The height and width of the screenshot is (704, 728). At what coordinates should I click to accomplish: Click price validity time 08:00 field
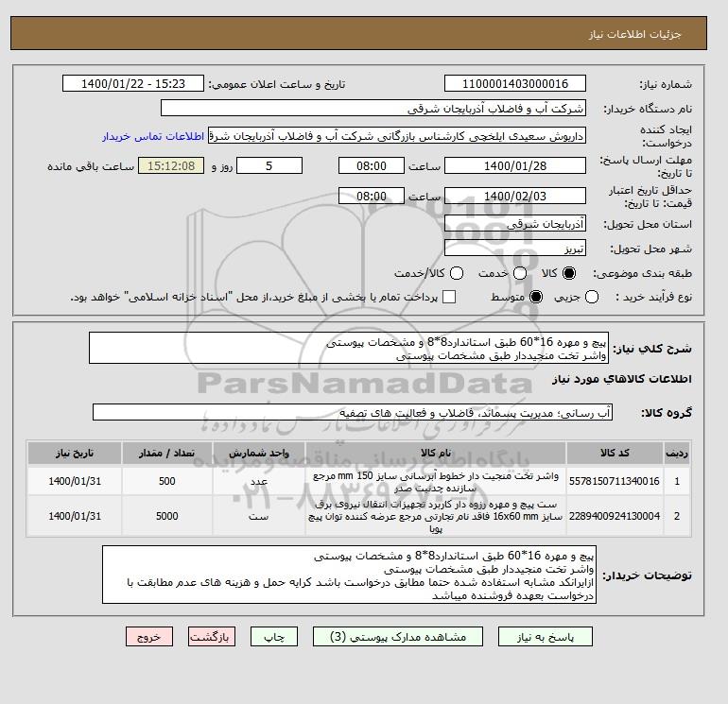tap(372, 196)
